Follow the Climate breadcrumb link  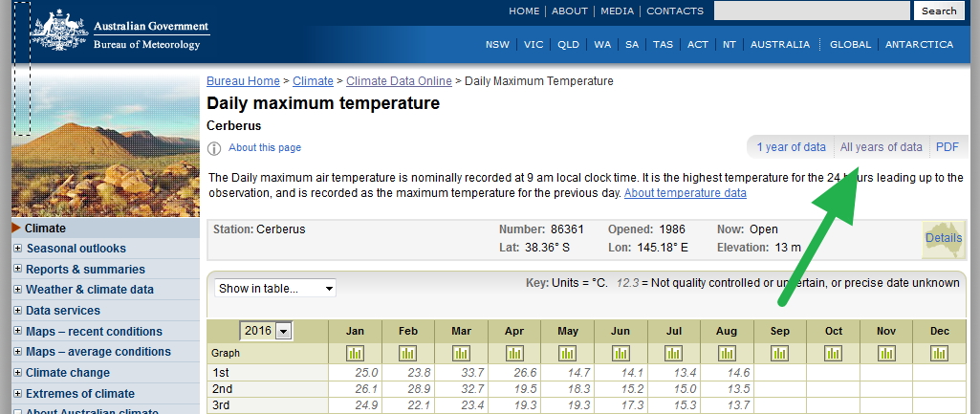(x=314, y=81)
